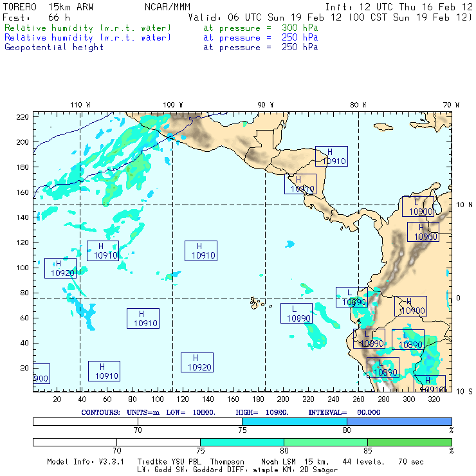The height and width of the screenshot is (476, 476).
Task: Click the '70 W' longitude label
Action: coord(451,105)
